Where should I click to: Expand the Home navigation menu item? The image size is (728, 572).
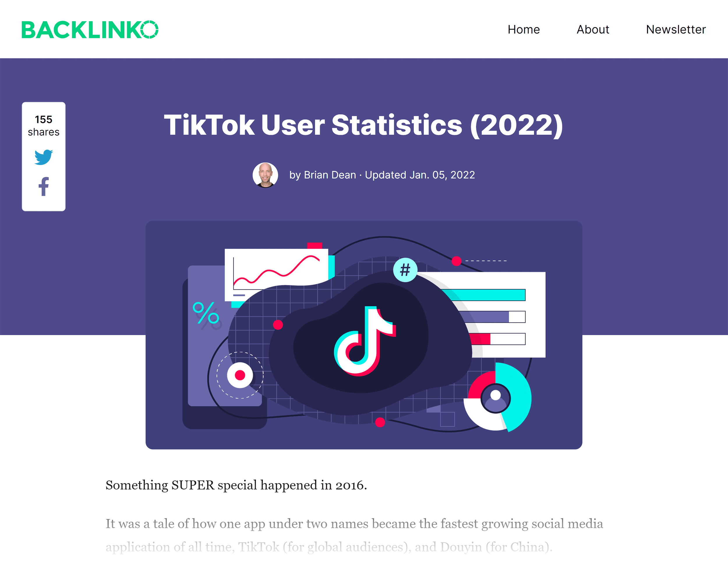coord(522,28)
